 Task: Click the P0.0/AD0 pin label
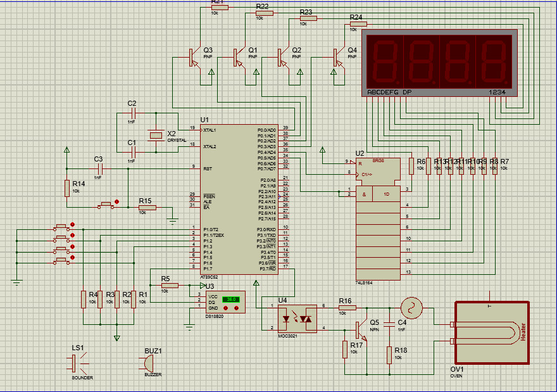pos(266,130)
